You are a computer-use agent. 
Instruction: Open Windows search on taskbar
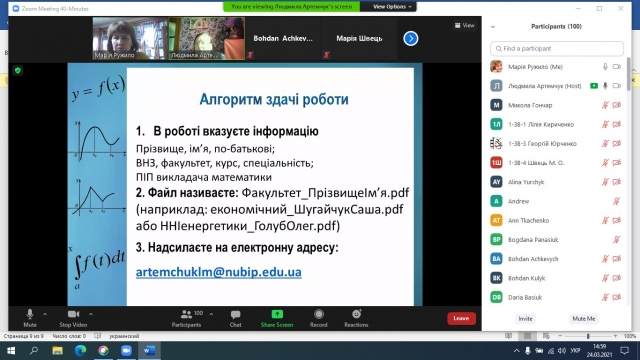coord(34,351)
